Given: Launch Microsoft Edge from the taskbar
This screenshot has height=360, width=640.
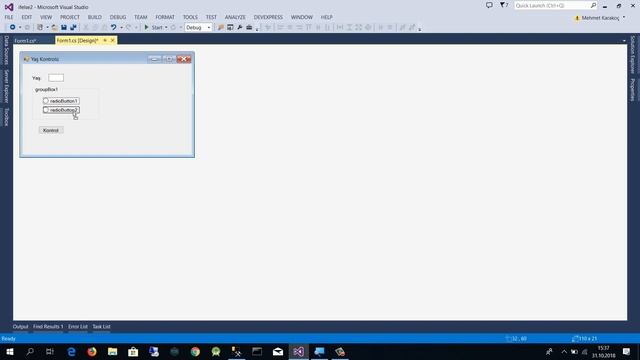Looking at the screenshot, I should [x=71, y=351].
